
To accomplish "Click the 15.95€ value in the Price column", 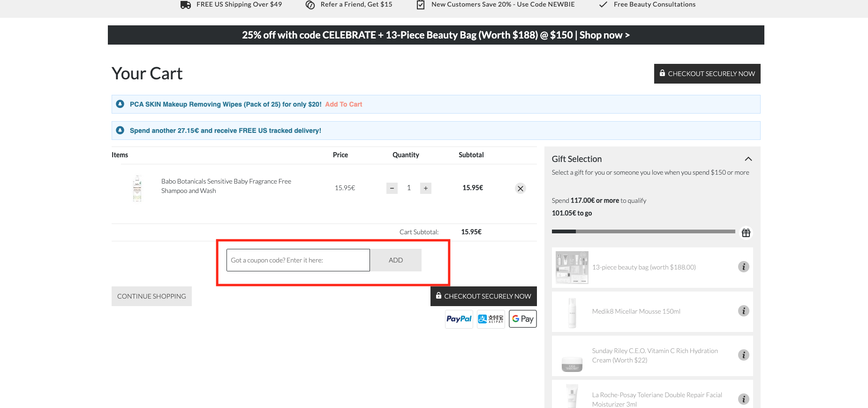I will [x=345, y=188].
